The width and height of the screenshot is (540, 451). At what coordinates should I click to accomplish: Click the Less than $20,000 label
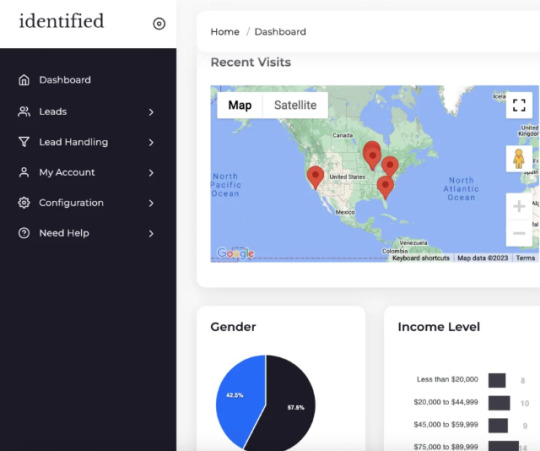pyautogui.click(x=447, y=379)
